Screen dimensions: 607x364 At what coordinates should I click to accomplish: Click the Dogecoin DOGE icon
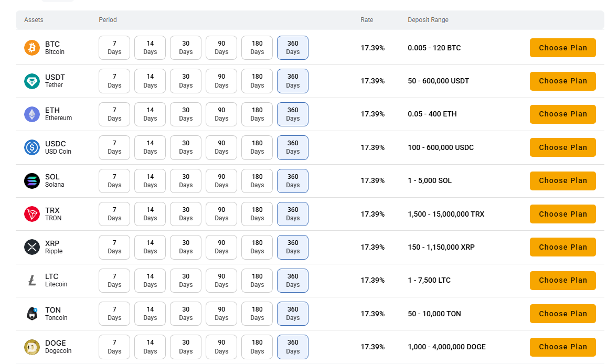pos(32,347)
